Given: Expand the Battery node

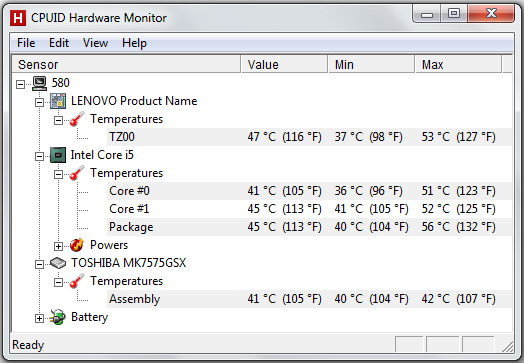Looking at the screenshot, I should 39,319.
